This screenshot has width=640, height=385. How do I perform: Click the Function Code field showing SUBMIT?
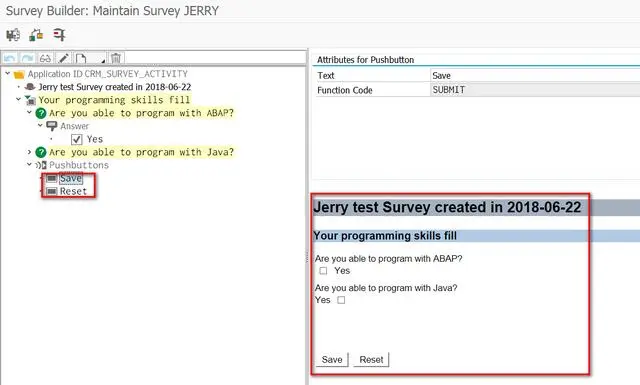pyautogui.click(x=535, y=90)
